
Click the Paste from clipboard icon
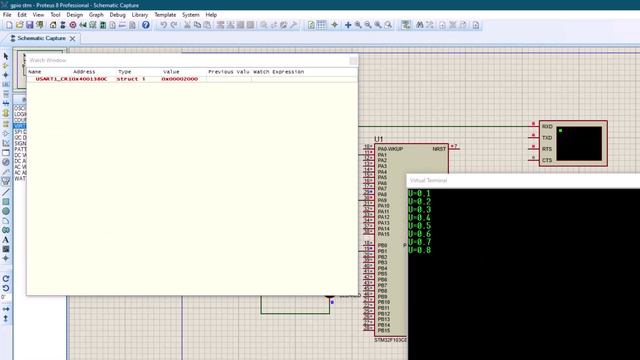[207, 25]
